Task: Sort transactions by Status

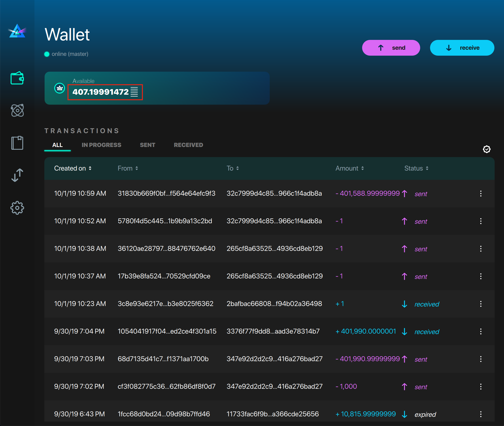Action: 416,168
